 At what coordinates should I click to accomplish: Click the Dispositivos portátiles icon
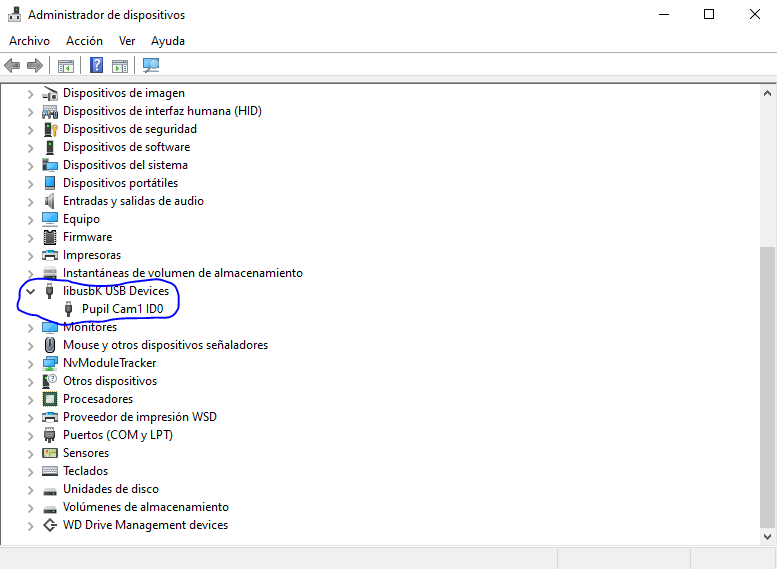(50, 183)
